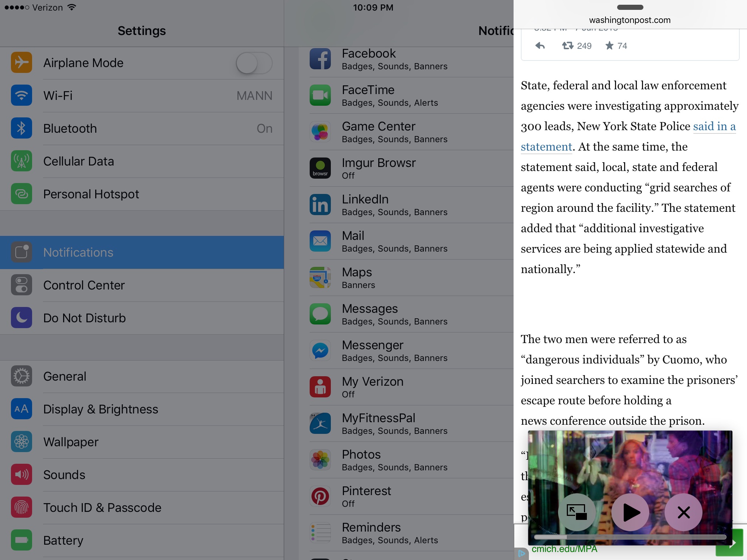The image size is (747, 560).
Task: Open Display & Brightness settings
Action: click(142, 409)
